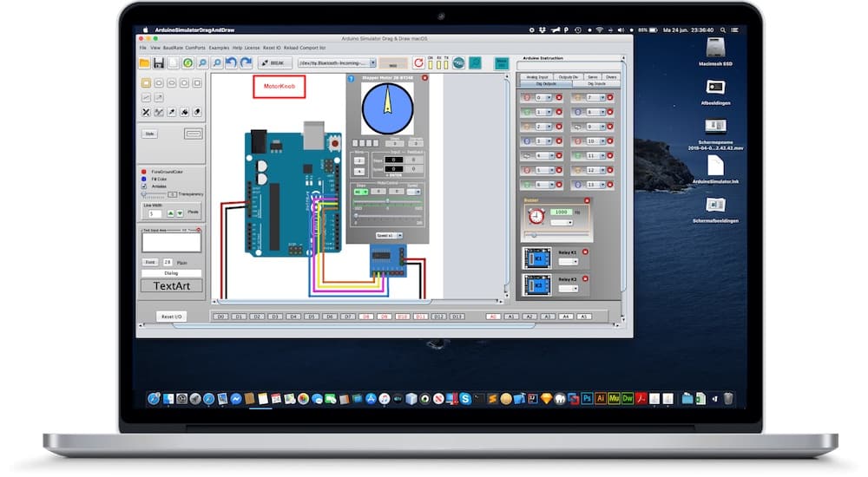Adjust the Buzzer frequency slider
The image size is (868, 477).
click(x=556, y=235)
